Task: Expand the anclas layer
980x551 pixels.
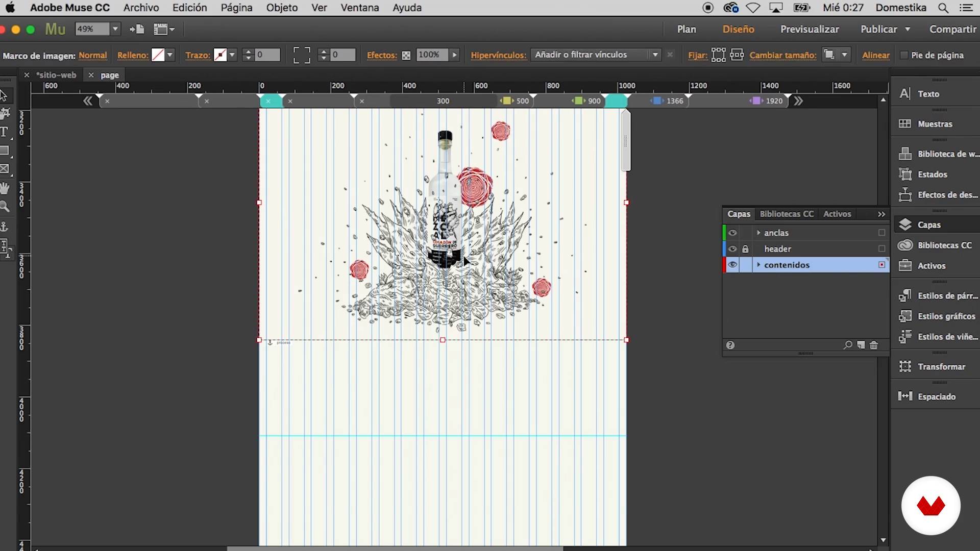Action: [758, 233]
